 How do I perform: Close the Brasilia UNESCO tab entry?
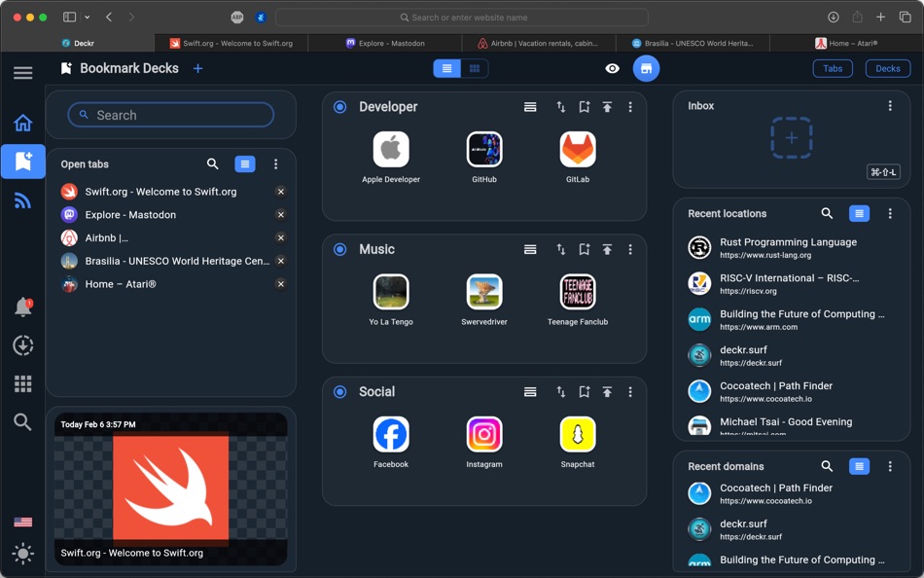point(281,261)
